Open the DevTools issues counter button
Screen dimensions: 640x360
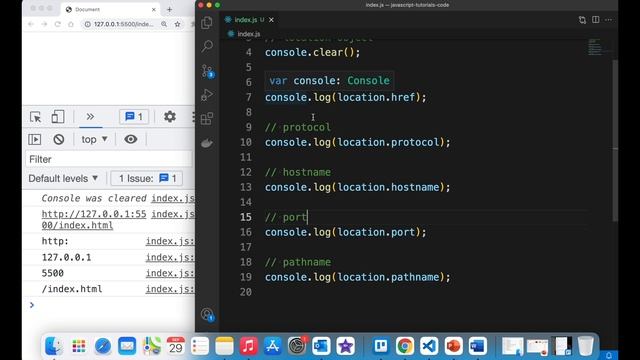tap(134, 117)
